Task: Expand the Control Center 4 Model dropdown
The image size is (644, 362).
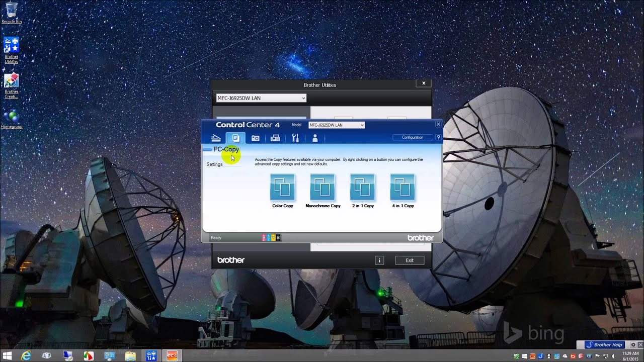Action: coord(337,125)
